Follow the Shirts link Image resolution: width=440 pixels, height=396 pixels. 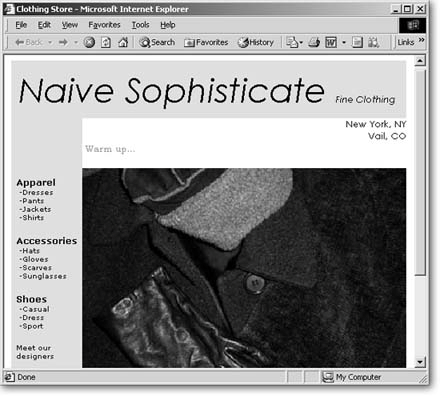(x=32, y=218)
